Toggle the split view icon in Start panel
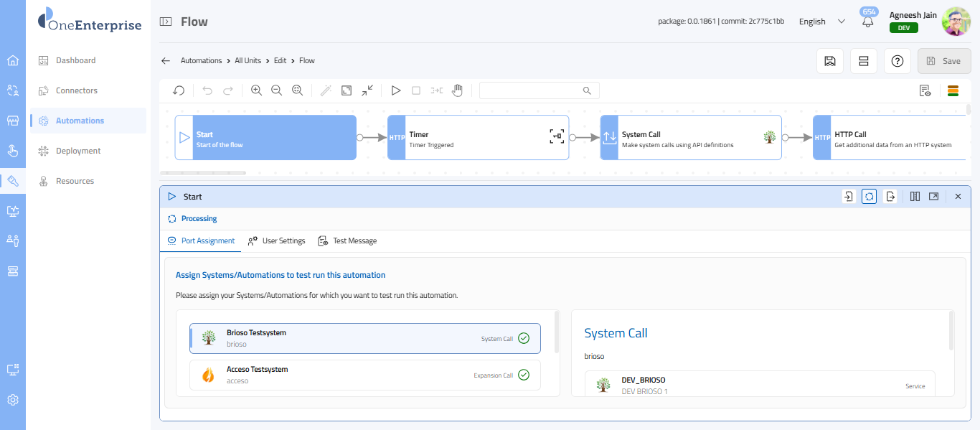 point(915,197)
